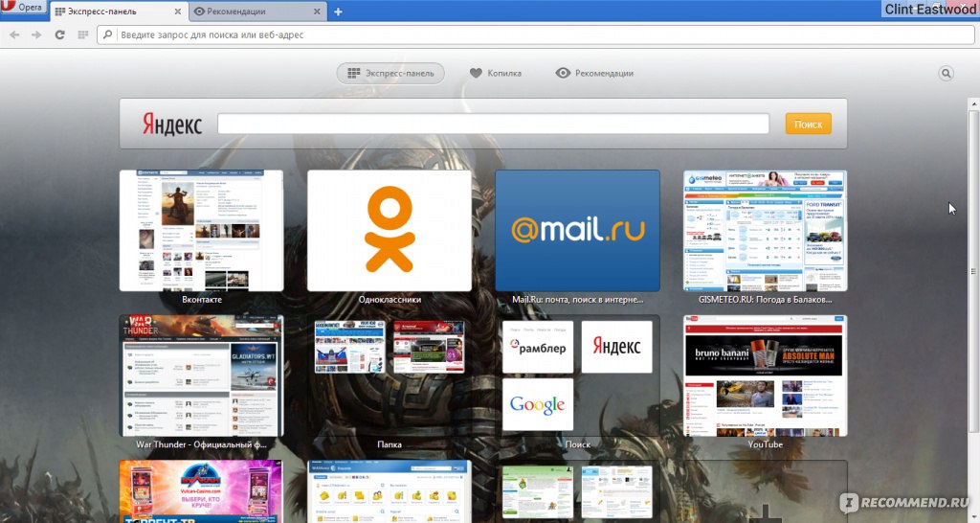Open the YouTube speed dial tile

coord(765,375)
